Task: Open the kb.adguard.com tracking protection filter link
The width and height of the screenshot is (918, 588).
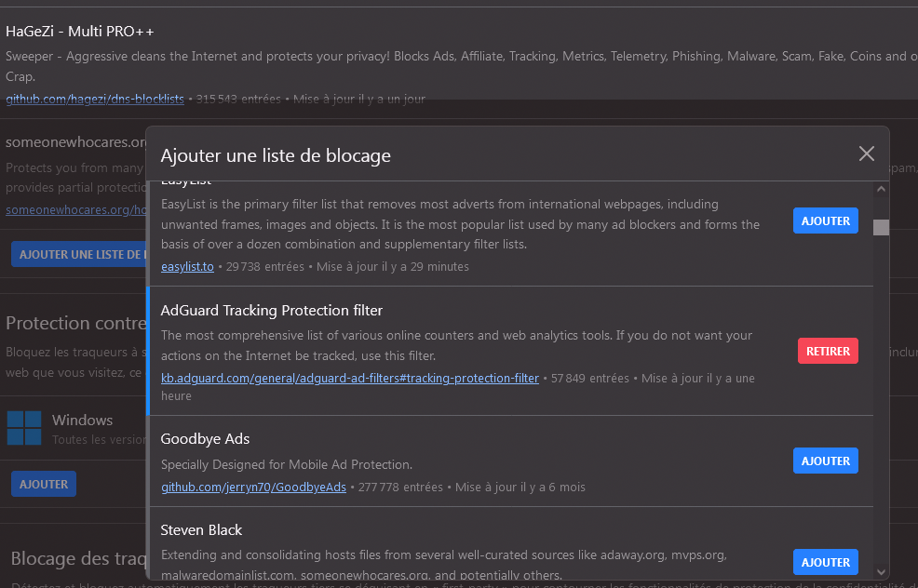Action: point(349,379)
